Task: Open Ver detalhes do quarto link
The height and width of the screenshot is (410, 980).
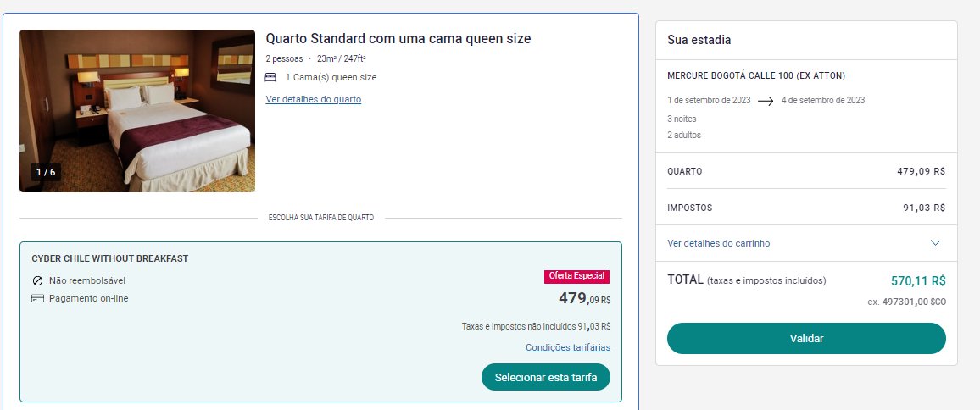Action: pos(313,99)
